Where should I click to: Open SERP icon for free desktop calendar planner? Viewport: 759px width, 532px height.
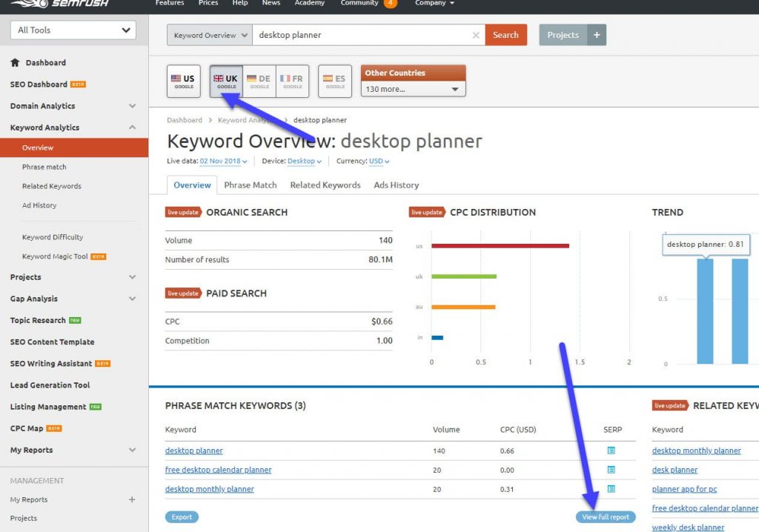click(611, 470)
